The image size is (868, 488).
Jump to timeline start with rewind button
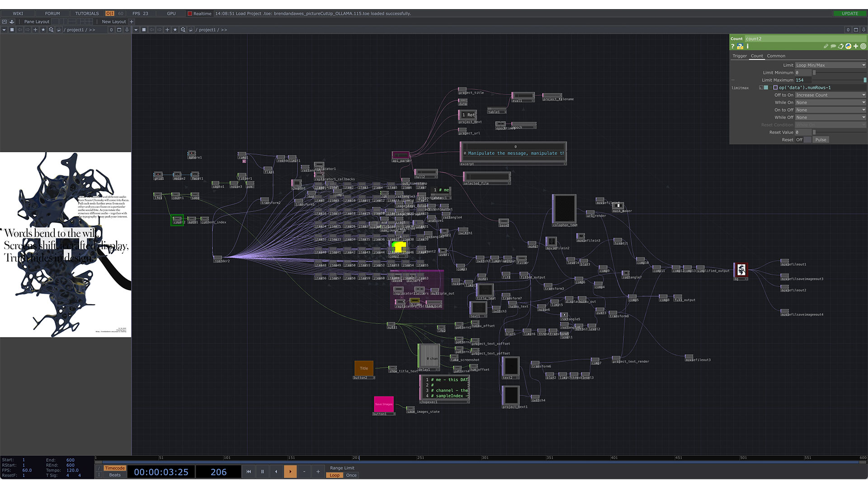click(248, 472)
